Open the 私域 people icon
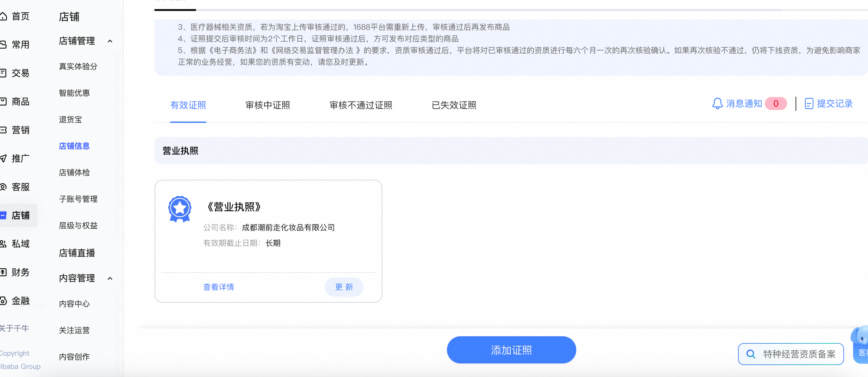This screenshot has width=868, height=377. (3, 244)
